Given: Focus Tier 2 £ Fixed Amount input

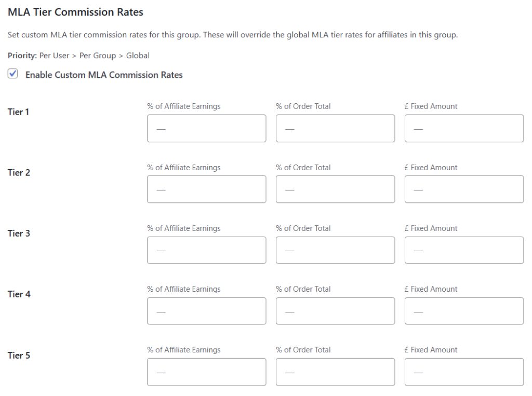Looking at the screenshot, I should [x=464, y=189].
